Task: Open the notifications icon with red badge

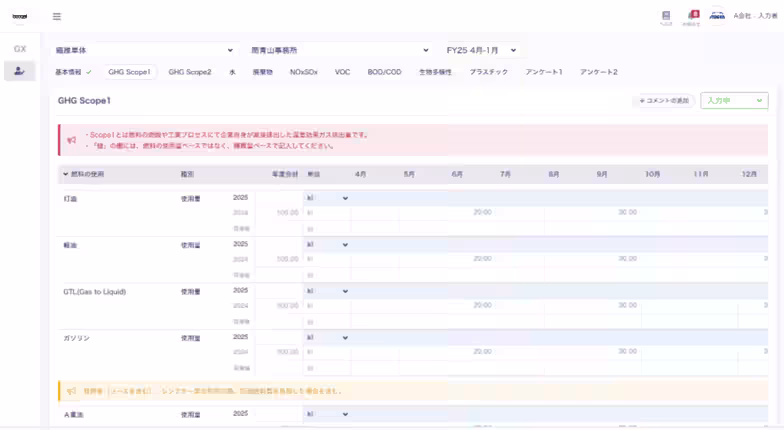Action: [x=692, y=17]
